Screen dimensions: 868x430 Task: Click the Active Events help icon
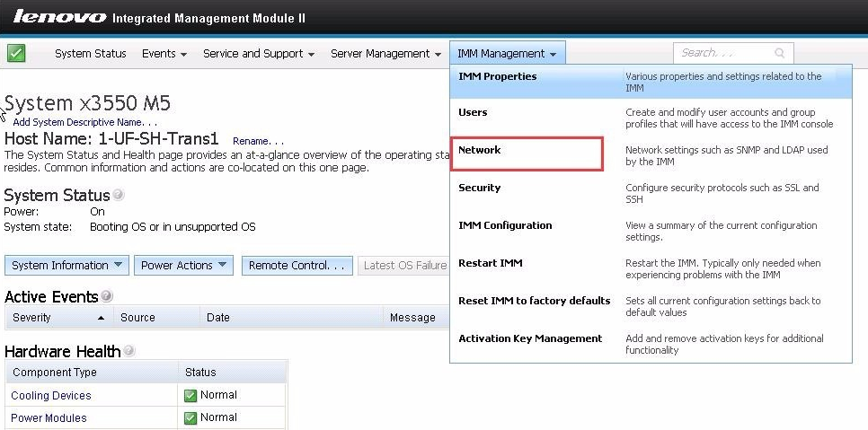pyautogui.click(x=106, y=295)
